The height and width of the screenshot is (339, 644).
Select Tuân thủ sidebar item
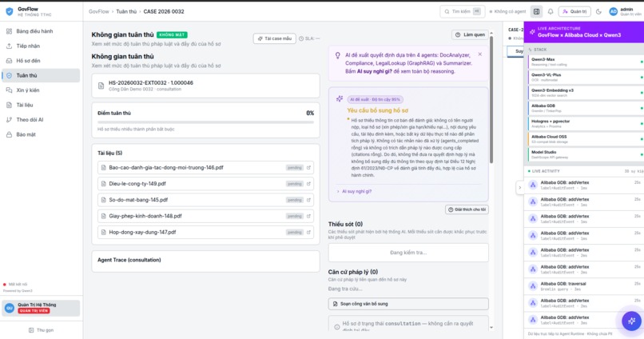pyautogui.click(x=41, y=76)
